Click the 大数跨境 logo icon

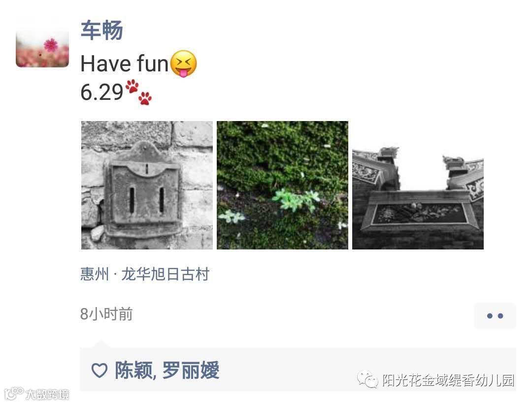(x=14, y=394)
